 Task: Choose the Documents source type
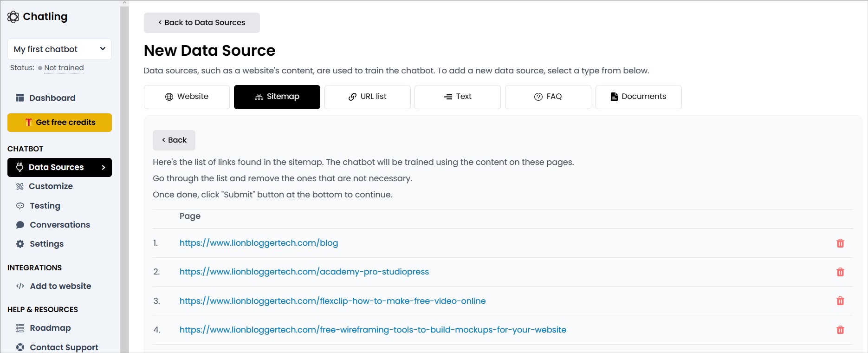(x=638, y=97)
